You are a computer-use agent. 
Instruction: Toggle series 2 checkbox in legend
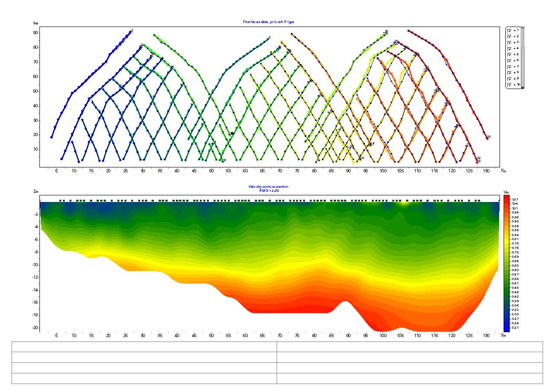510,36
